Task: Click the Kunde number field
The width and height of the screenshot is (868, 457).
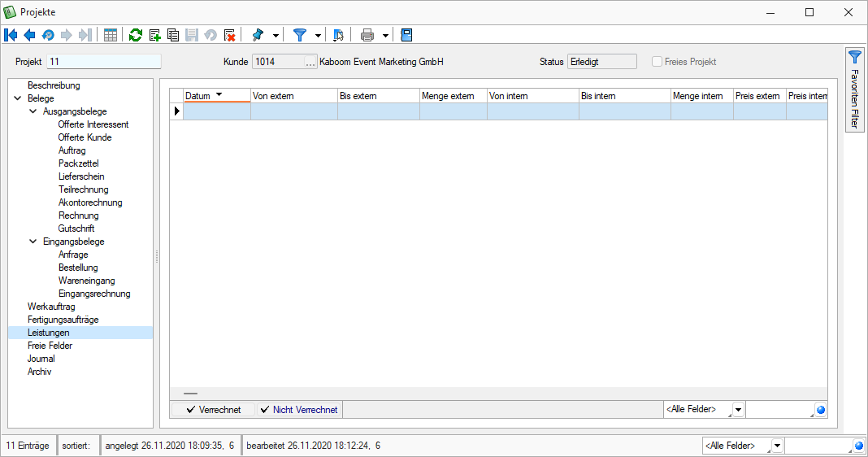Action: click(x=279, y=62)
